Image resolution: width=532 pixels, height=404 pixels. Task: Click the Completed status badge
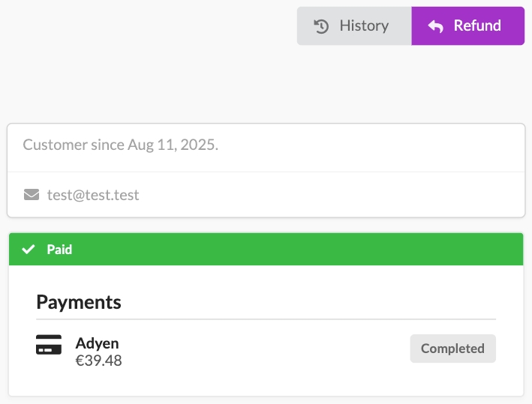tap(452, 349)
